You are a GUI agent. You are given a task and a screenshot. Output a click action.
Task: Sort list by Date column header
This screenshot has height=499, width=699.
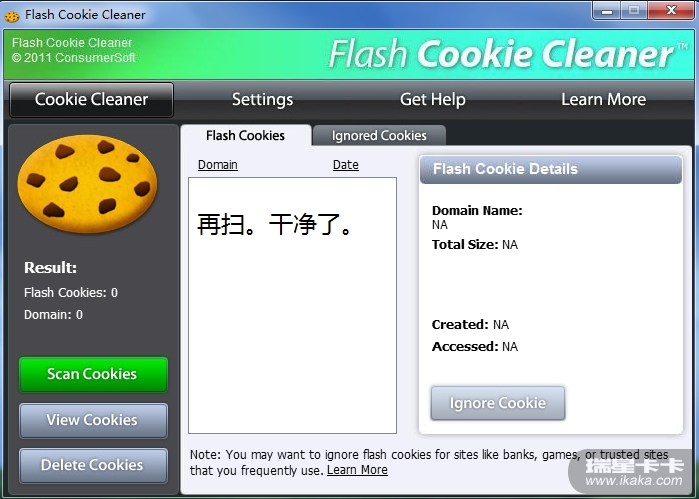tap(345, 165)
